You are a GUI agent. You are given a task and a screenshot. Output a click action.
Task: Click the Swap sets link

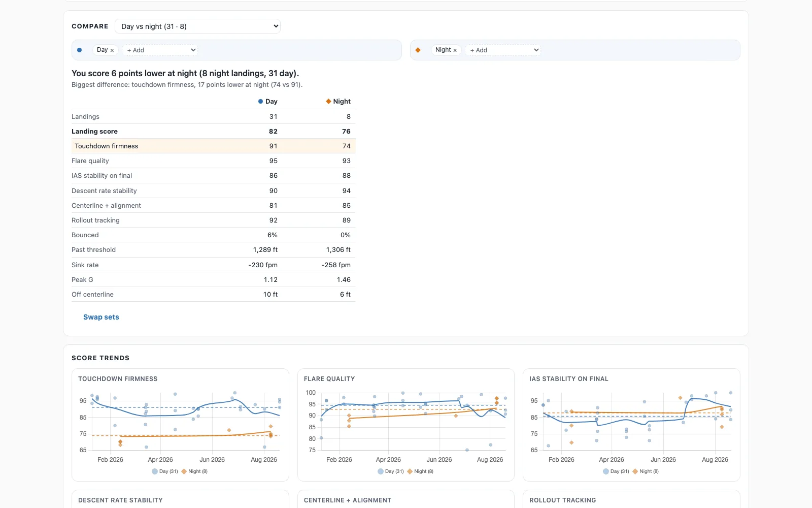pos(101,317)
